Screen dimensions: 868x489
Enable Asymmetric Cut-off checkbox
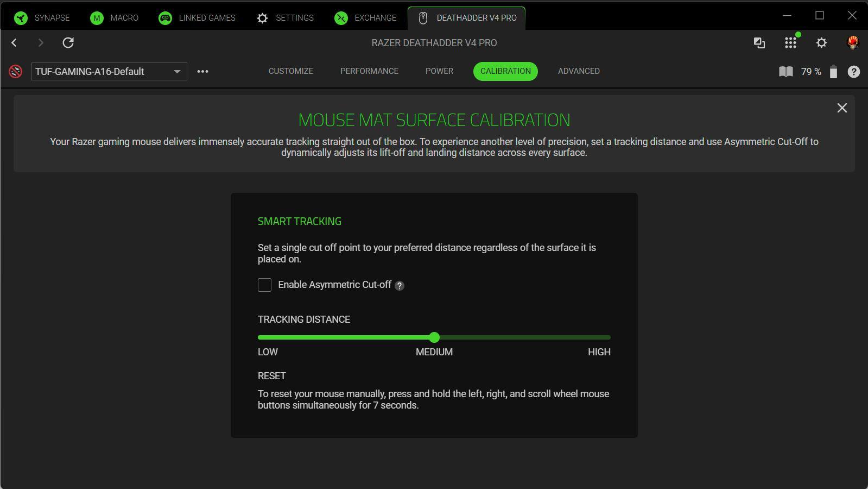pyautogui.click(x=264, y=285)
